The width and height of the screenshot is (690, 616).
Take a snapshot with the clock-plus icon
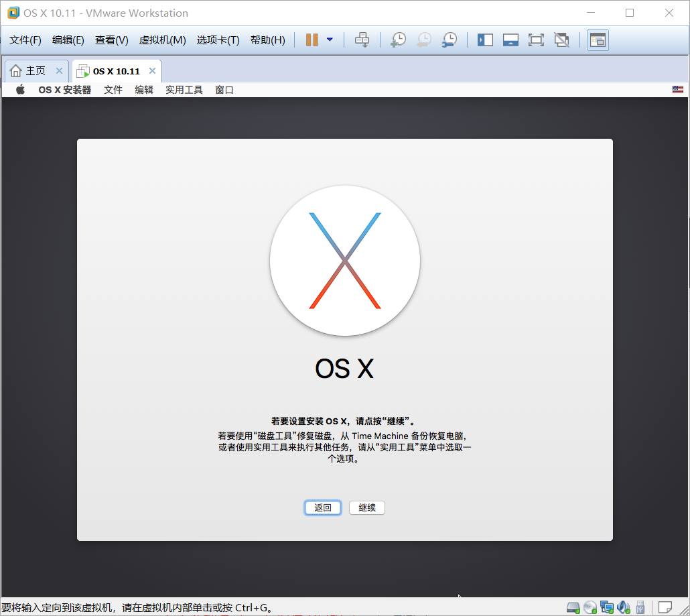(x=398, y=40)
